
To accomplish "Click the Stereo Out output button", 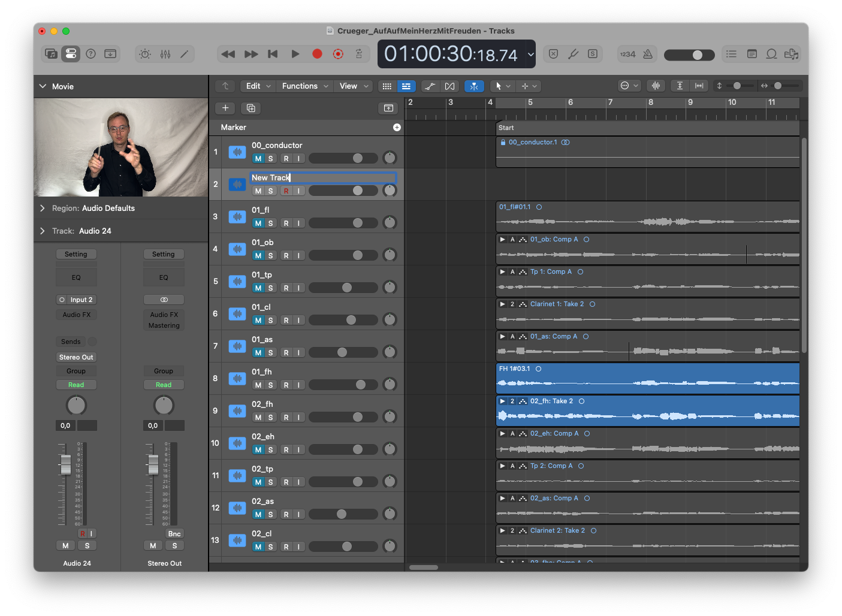I will [76, 357].
